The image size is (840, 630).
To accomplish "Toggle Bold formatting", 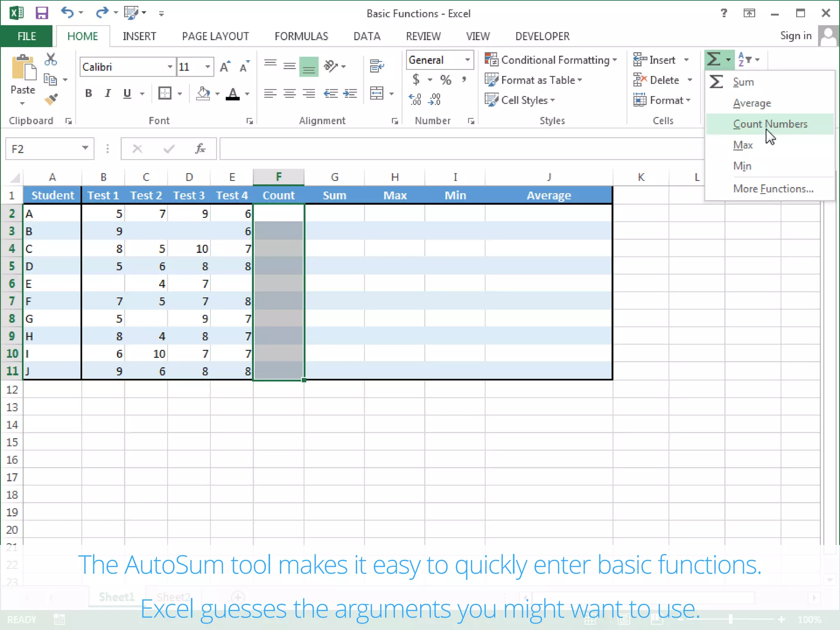I will (x=89, y=94).
